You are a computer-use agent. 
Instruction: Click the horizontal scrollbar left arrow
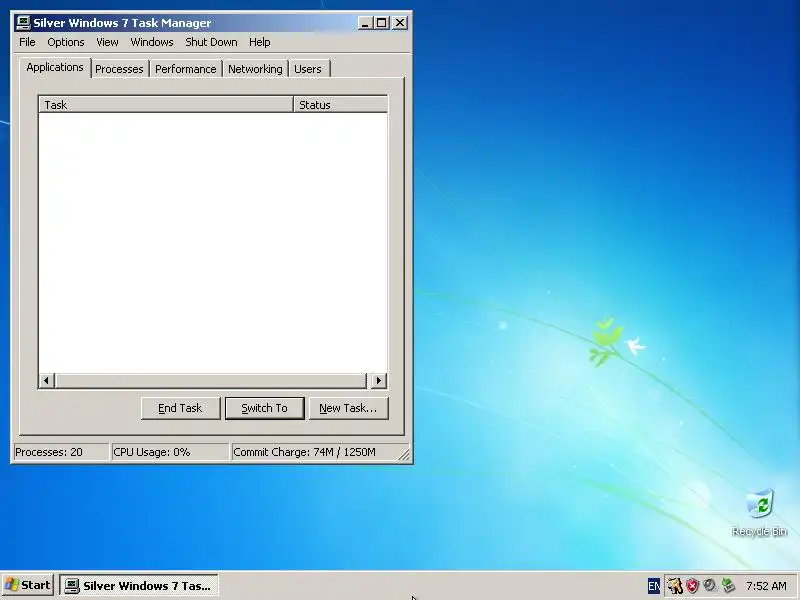click(x=47, y=381)
